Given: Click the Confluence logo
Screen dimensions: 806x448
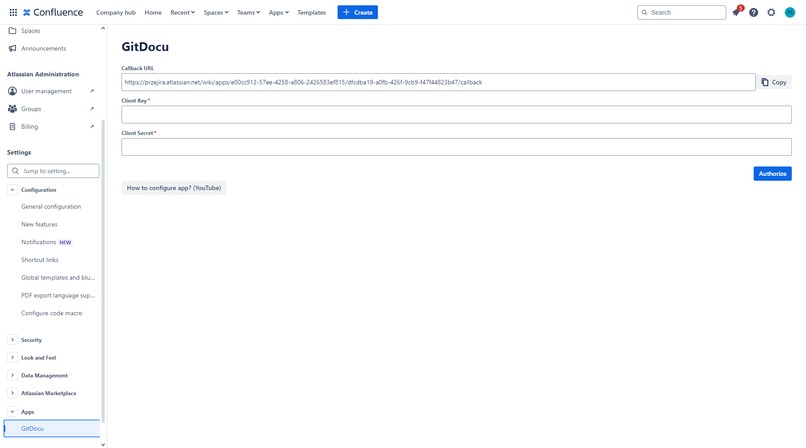Looking at the screenshot, I should pyautogui.click(x=53, y=12).
